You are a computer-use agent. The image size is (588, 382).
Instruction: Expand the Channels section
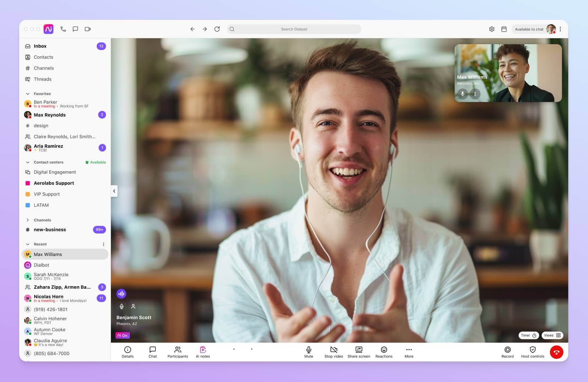(x=28, y=220)
